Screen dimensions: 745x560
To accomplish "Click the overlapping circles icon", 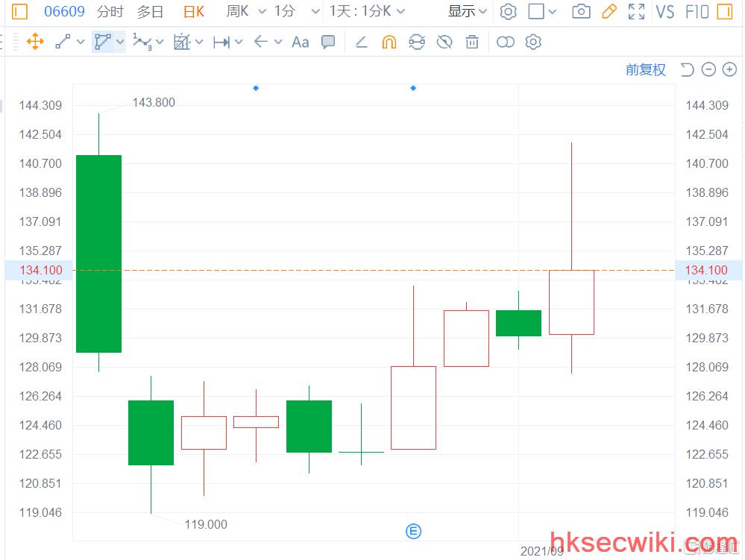I will (x=505, y=43).
